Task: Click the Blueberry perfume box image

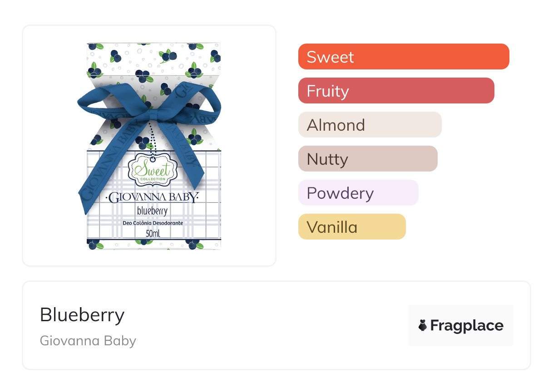Action: click(153, 146)
